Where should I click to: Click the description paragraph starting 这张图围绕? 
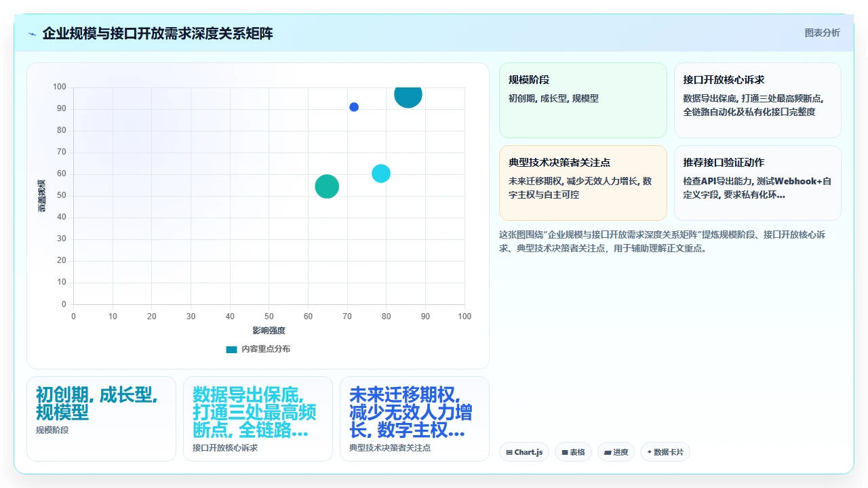point(663,241)
